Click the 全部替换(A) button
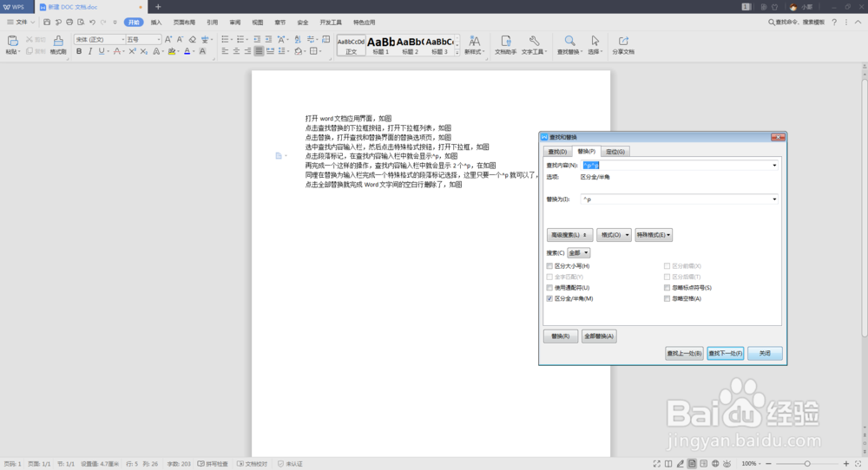Viewport: 868px width, 470px height. point(598,336)
